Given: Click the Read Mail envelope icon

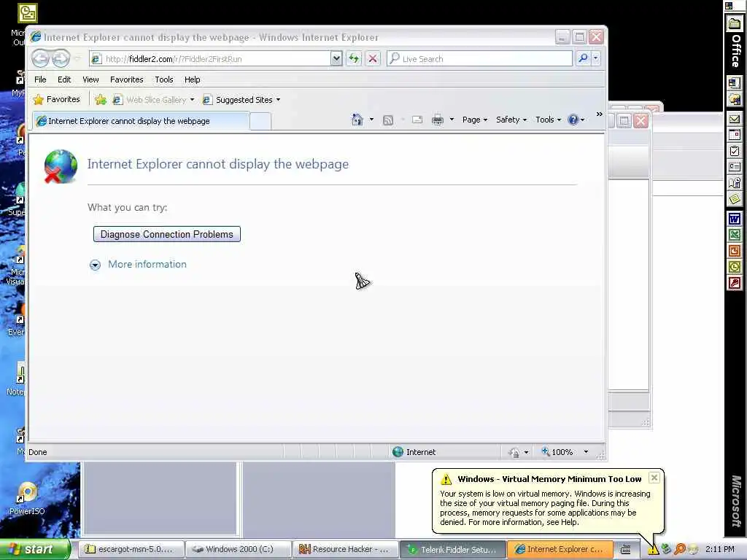Looking at the screenshot, I should (417, 120).
